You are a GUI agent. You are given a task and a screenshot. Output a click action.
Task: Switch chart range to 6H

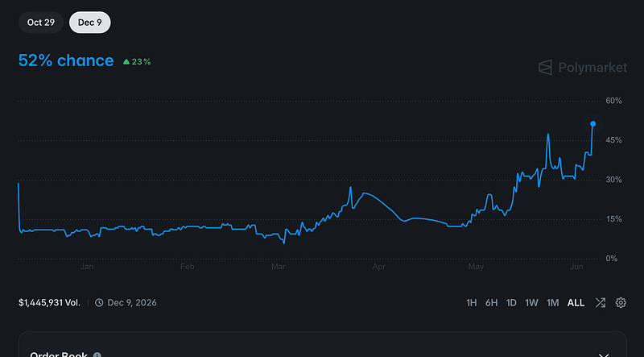[491, 303]
